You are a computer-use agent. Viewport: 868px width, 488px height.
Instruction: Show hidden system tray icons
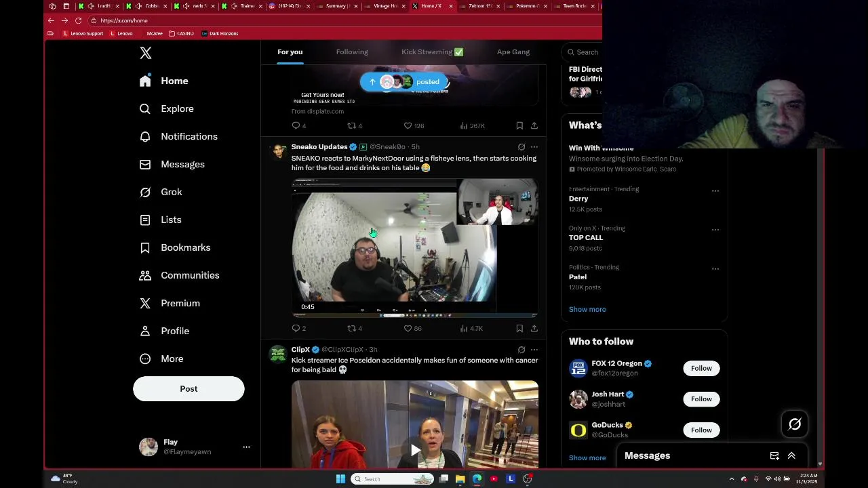731,479
